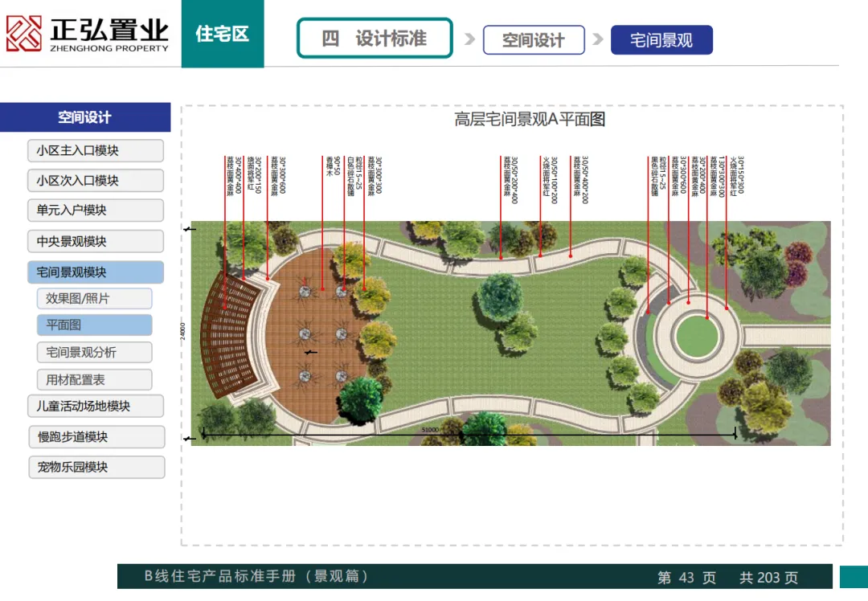Select the 平面图 sub-item
Image resolution: width=868 pixels, height=601 pixels.
click(95, 325)
